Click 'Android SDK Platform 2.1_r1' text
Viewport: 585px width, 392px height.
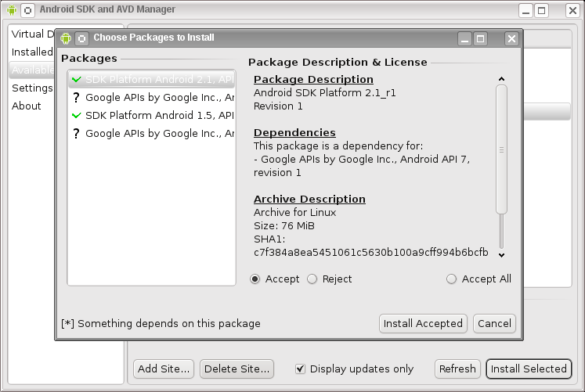pyautogui.click(x=324, y=93)
